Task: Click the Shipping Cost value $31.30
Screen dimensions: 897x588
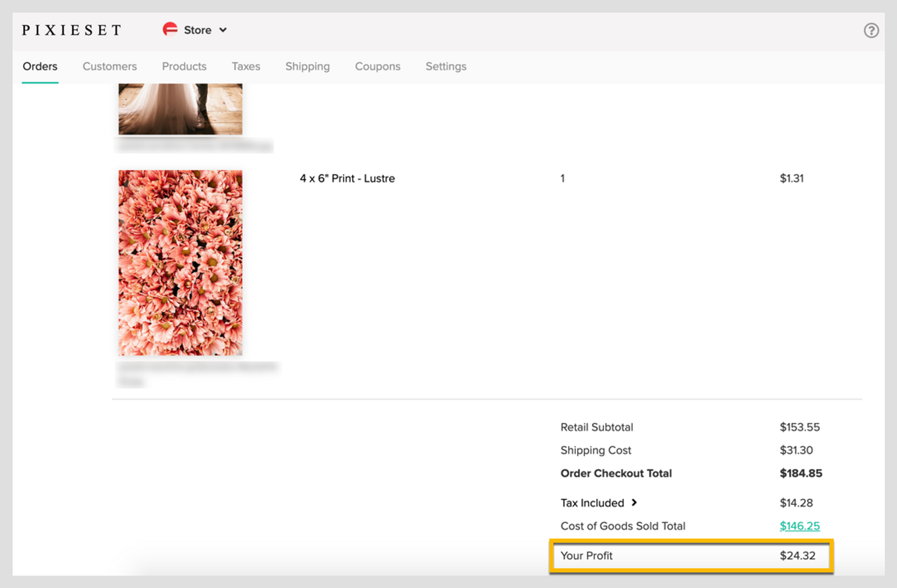Action: [x=796, y=450]
